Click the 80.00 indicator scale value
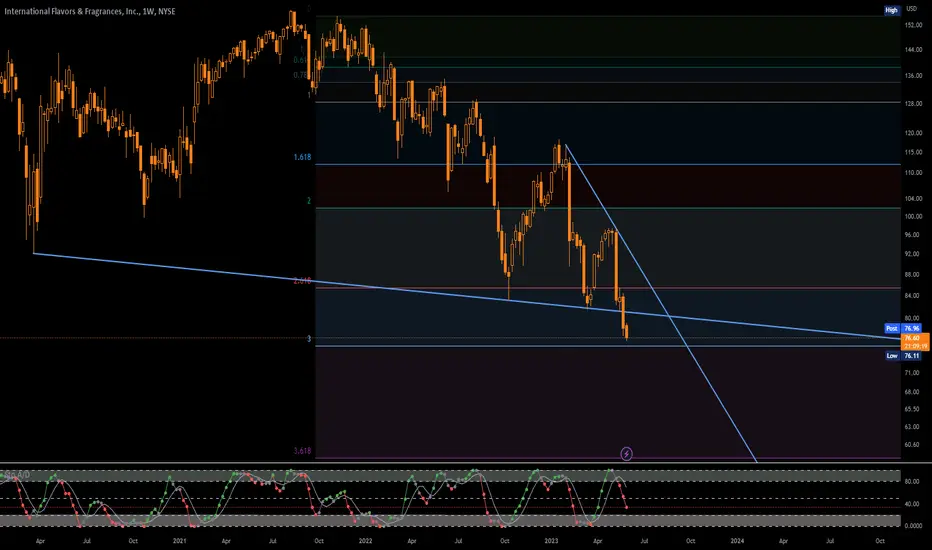932x550 pixels. (x=912, y=482)
